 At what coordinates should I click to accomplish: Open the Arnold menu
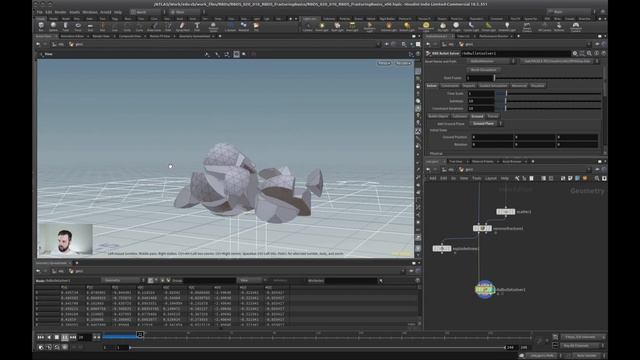point(105,12)
